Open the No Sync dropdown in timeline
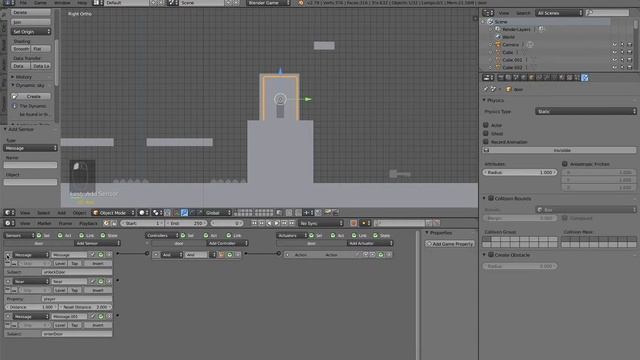The image size is (640, 360). tap(321, 223)
